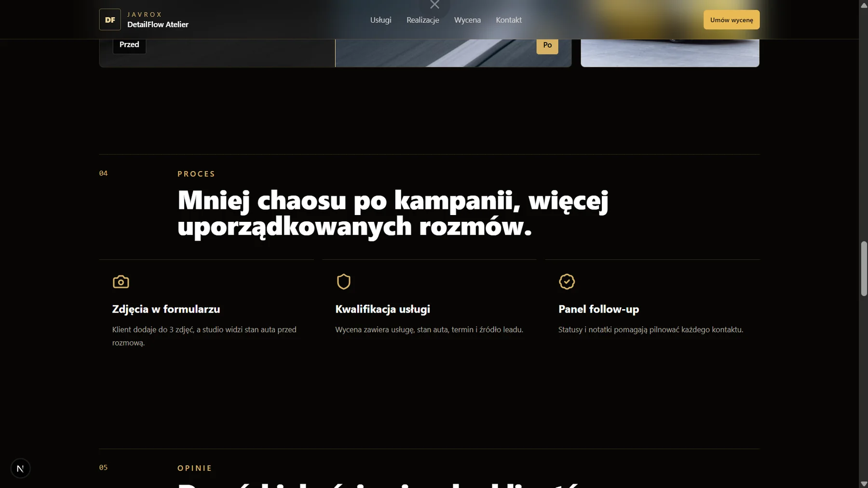The width and height of the screenshot is (868, 488).
Task: Click the PROCES section label
Action: point(196,174)
